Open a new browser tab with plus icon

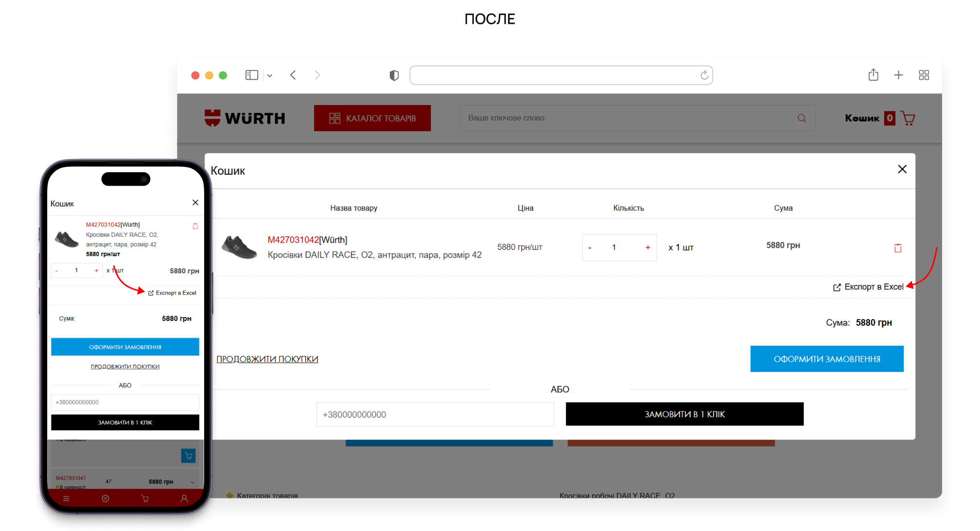coord(898,75)
